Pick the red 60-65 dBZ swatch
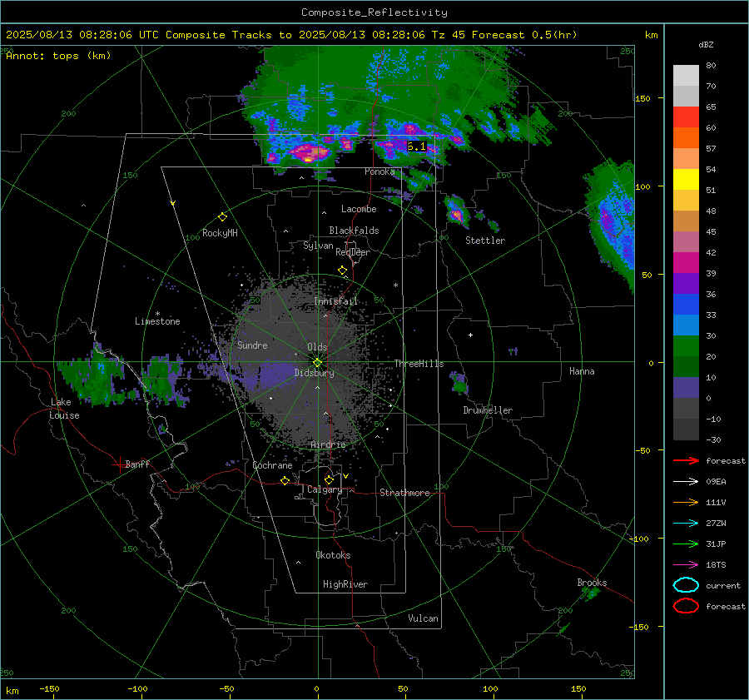749x700 pixels. (686, 117)
